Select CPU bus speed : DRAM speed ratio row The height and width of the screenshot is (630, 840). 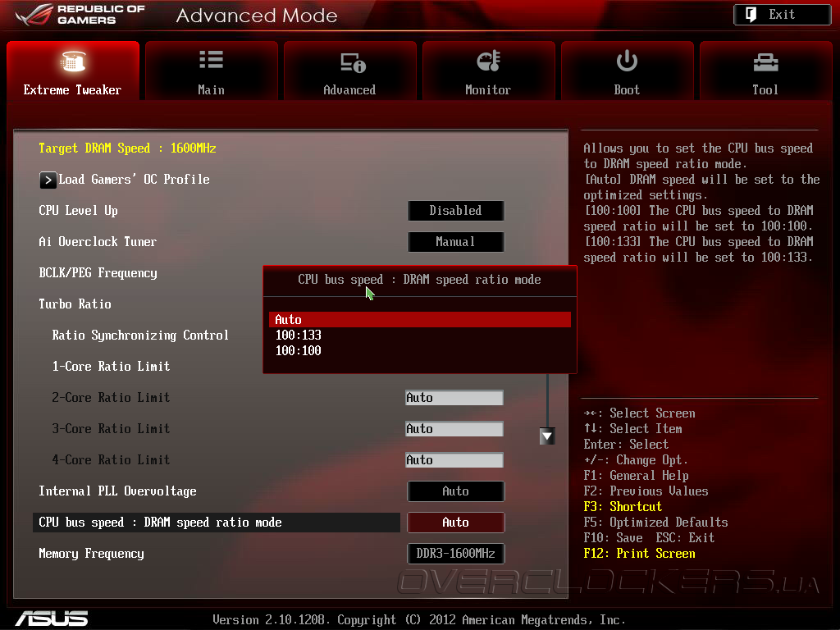217,523
